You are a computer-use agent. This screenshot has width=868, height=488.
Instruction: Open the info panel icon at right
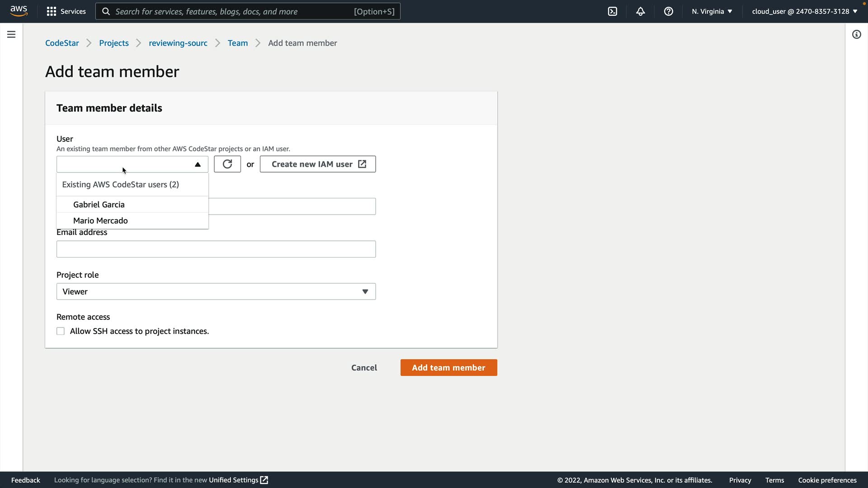coord(856,34)
